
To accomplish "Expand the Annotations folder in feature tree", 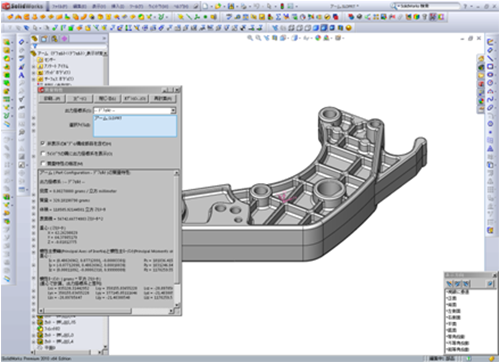I will tap(33, 66).
